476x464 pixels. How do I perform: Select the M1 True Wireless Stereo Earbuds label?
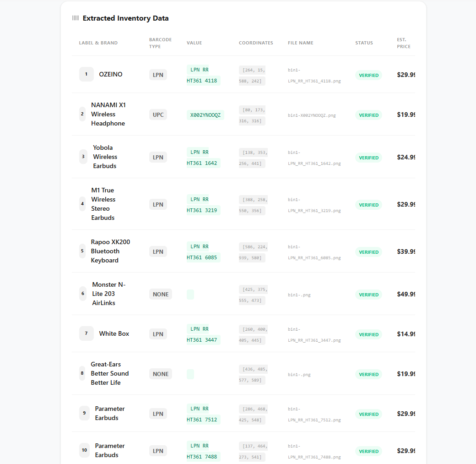coord(103,204)
